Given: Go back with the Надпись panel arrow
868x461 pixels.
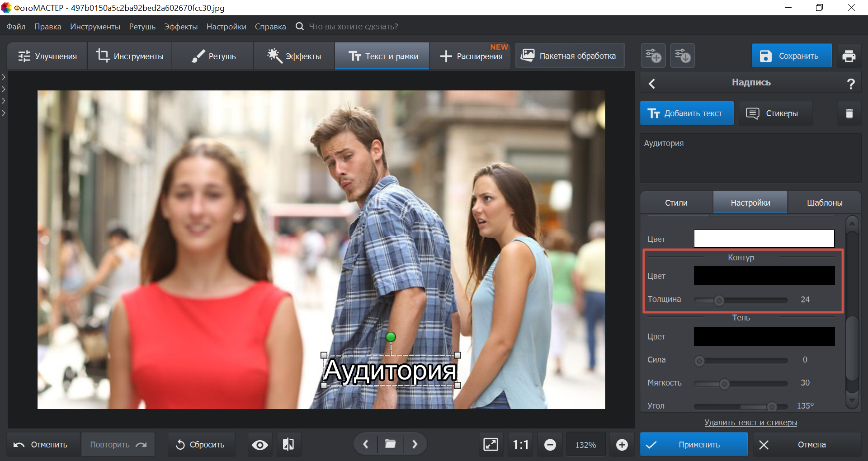Looking at the screenshot, I should coord(652,83).
